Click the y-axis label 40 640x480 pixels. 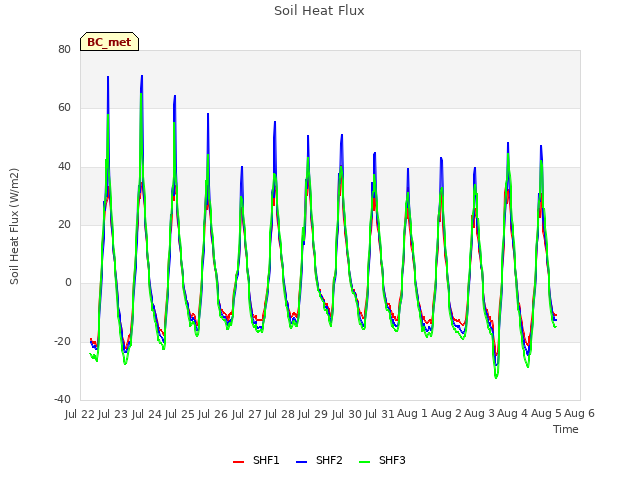[x=64, y=166]
